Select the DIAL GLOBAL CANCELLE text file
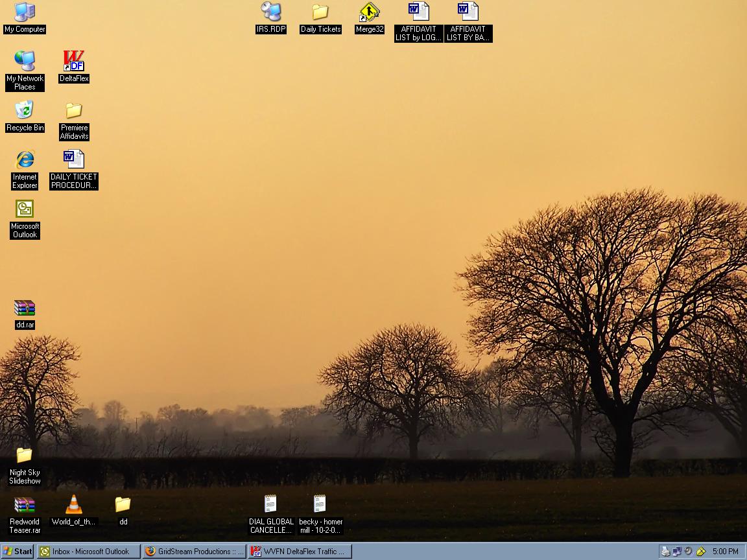This screenshot has width=747, height=560. pyautogui.click(x=270, y=504)
